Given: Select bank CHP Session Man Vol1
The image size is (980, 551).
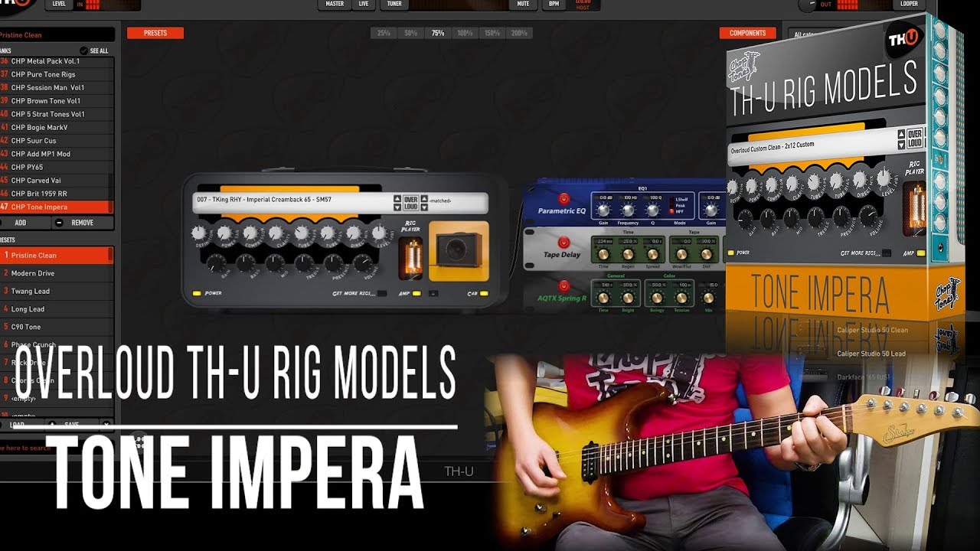Looking at the screenshot, I should pos(57,87).
